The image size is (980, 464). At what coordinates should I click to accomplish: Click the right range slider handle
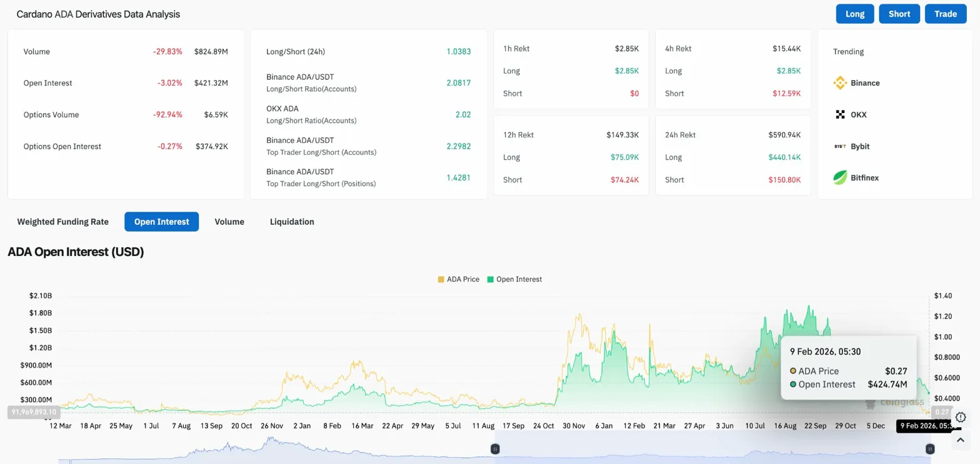tap(930, 448)
